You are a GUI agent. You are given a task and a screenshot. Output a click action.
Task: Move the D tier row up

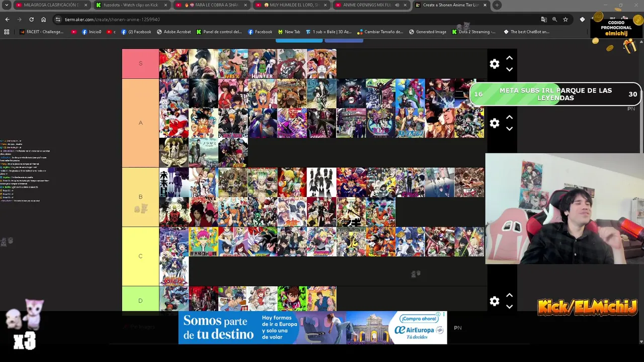tap(509, 295)
